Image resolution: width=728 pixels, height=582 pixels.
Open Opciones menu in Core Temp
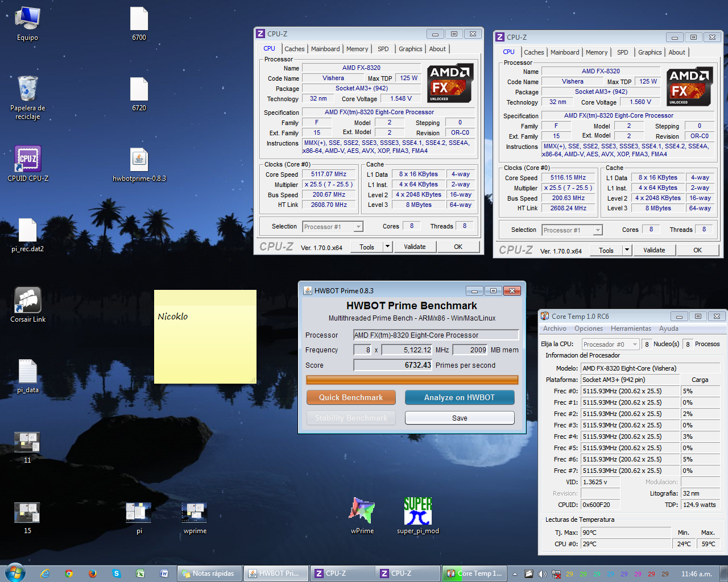(589, 329)
